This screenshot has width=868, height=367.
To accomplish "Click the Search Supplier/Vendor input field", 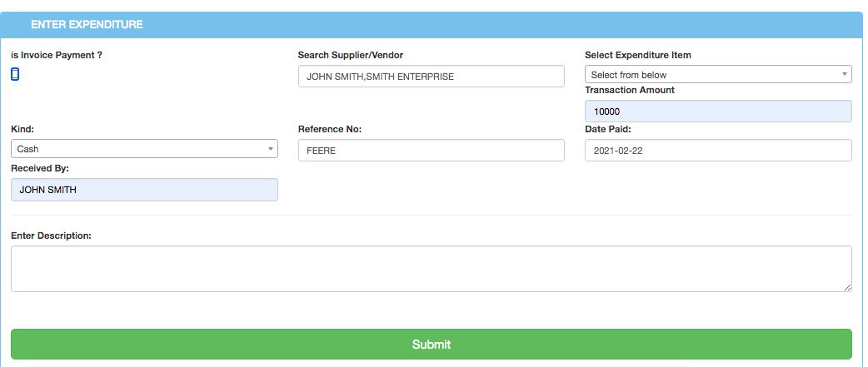I will pos(431,77).
